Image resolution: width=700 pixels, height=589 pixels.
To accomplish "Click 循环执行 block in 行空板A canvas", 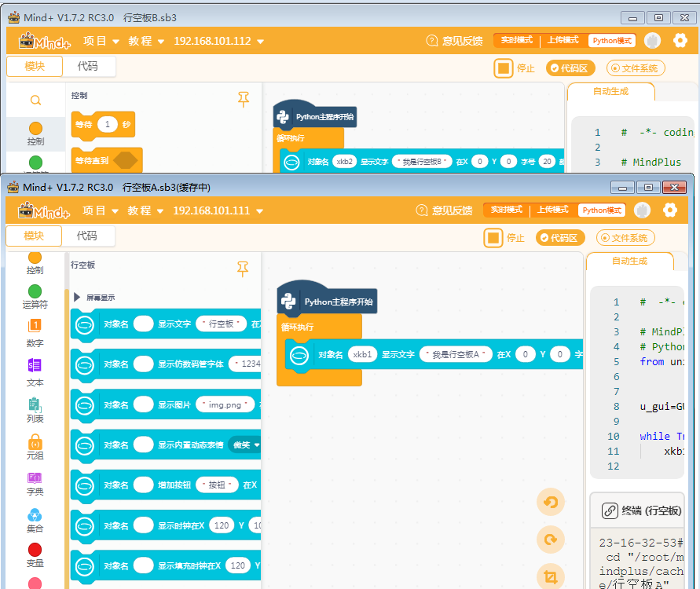I will (x=297, y=327).
